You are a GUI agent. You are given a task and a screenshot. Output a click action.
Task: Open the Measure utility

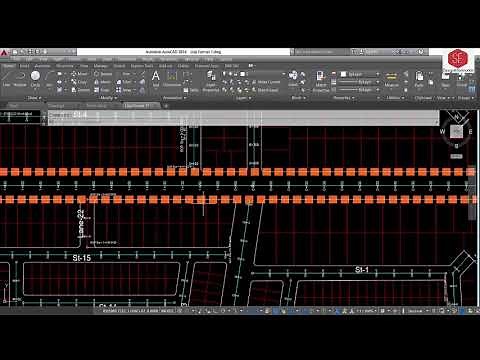(391, 79)
